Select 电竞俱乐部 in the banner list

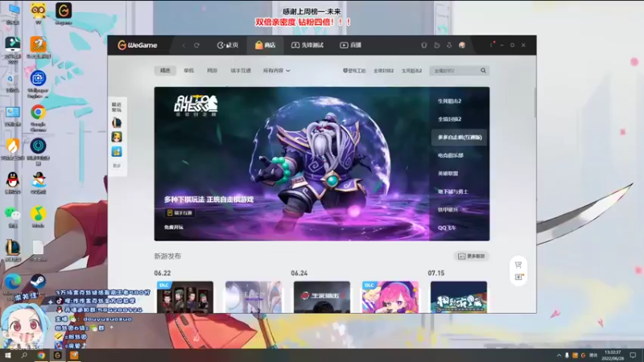[x=451, y=155]
